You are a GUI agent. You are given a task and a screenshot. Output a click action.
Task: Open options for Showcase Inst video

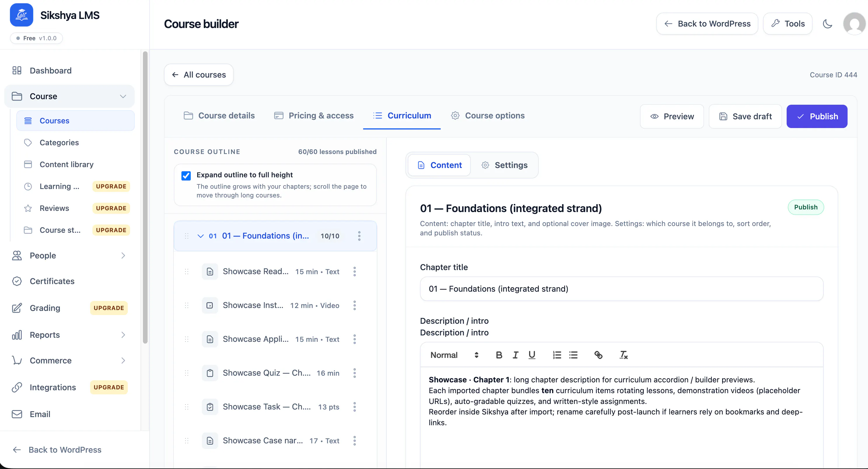click(x=354, y=305)
